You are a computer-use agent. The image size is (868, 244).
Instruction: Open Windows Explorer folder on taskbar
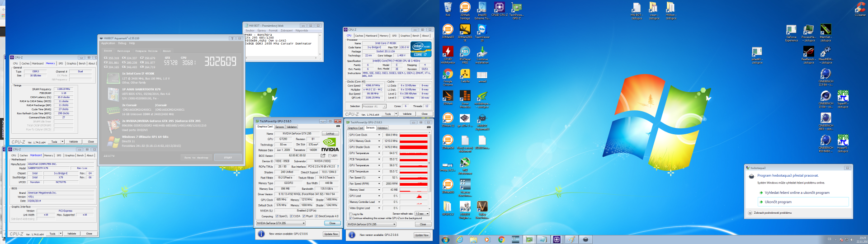pyautogui.click(x=473, y=239)
